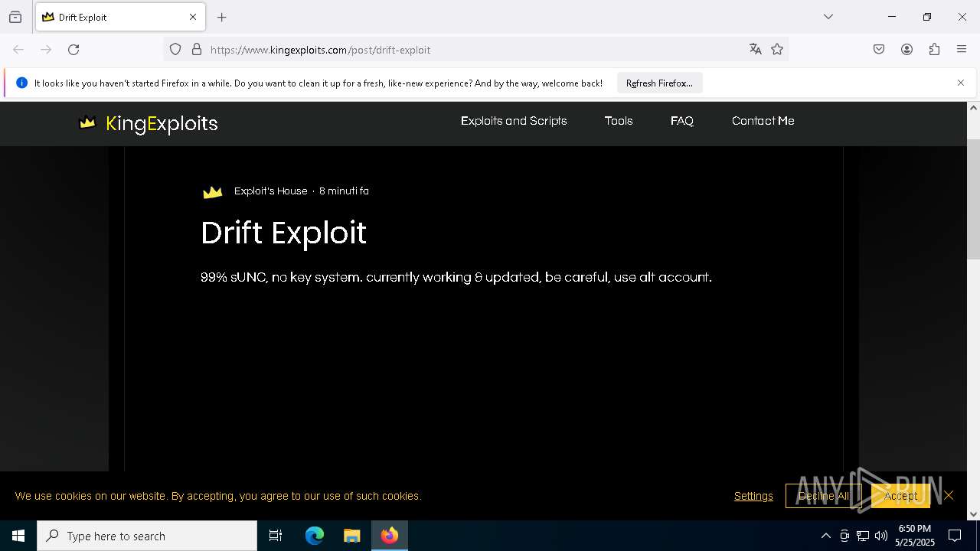This screenshot has width=980, height=551.
Task: Open Firefox recent browsing view icon
Action: tap(15, 17)
